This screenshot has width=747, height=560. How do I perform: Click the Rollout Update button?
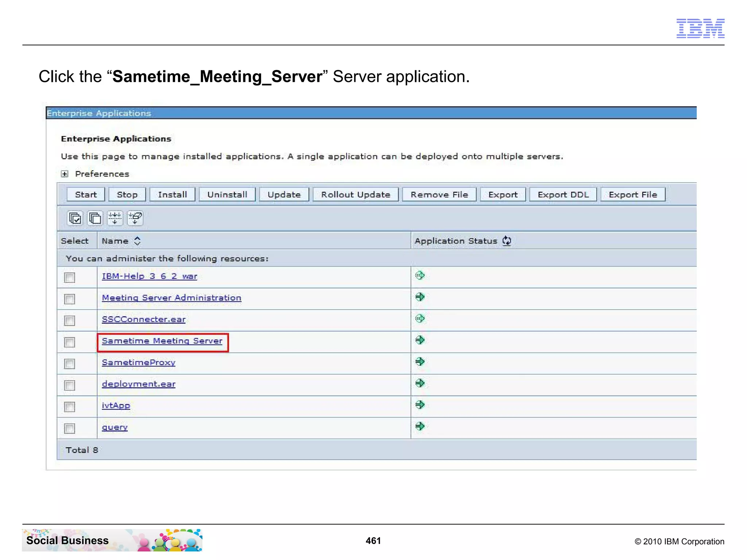pyautogui.click(x=356, y=195)
